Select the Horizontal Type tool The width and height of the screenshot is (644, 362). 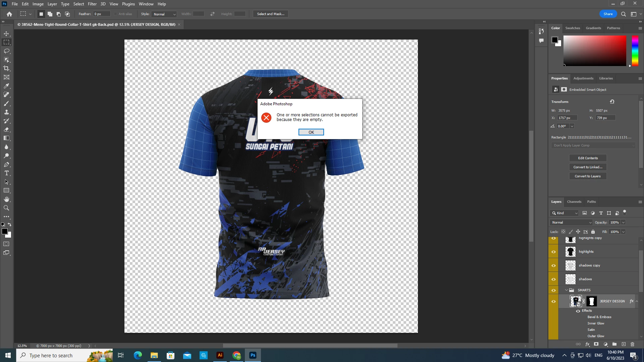(6, 173)
